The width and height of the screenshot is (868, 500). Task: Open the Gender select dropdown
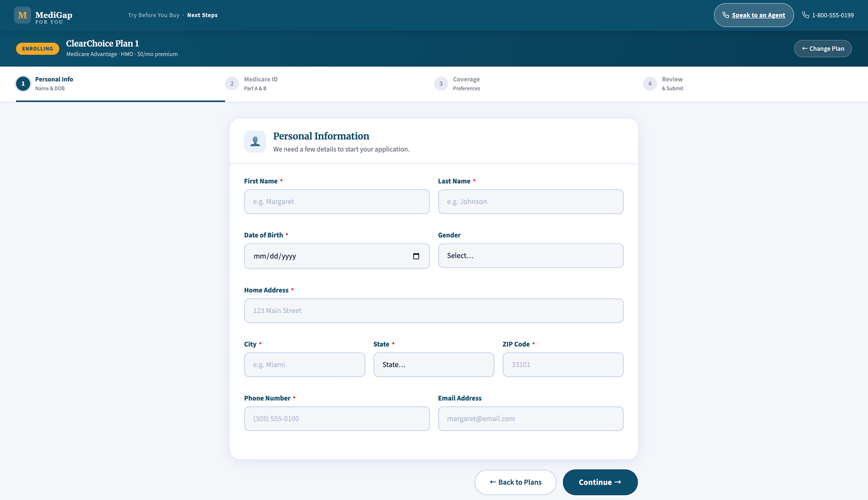tap(530, 256)
